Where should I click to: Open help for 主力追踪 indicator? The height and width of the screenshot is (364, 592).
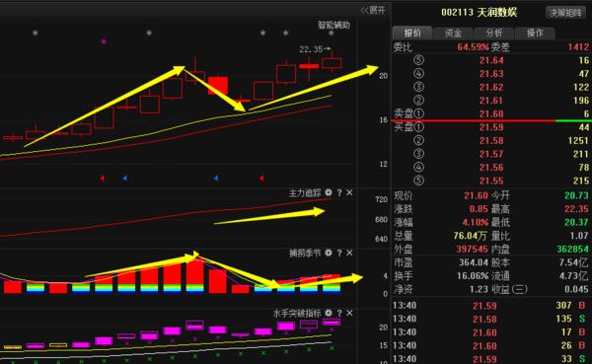[339, 193]
